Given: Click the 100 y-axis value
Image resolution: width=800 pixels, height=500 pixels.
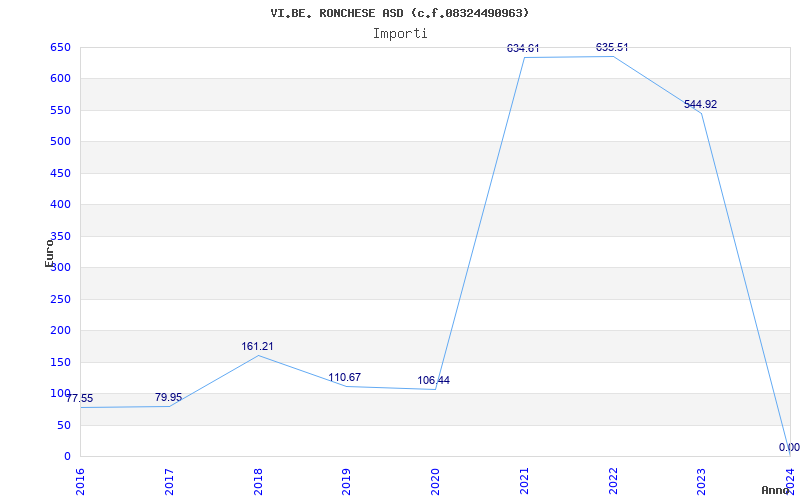Looking at the screenshot, I should [60, 393].
